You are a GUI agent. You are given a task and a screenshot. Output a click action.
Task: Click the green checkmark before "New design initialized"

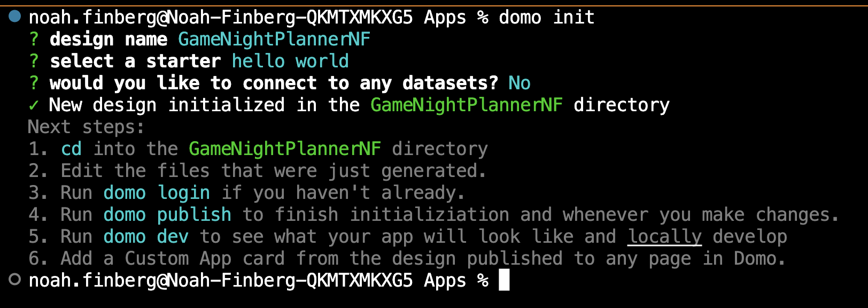[34, 105]
